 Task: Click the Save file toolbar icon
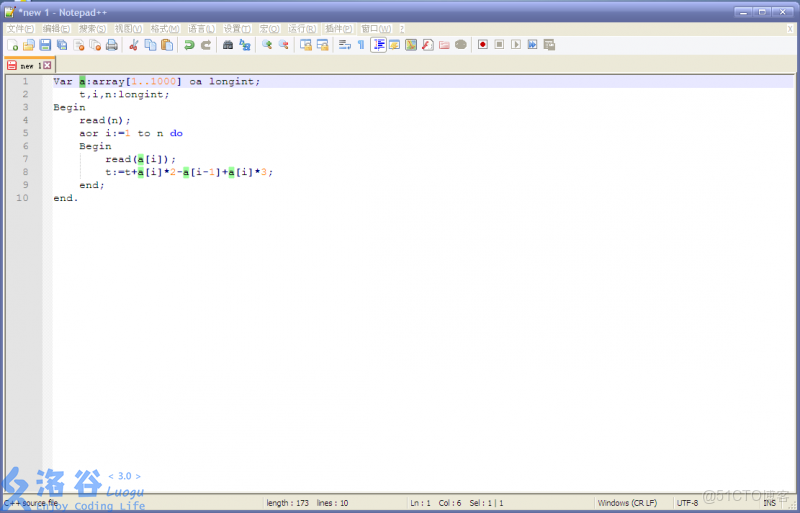pyautogui.click(x=45, y=45)
